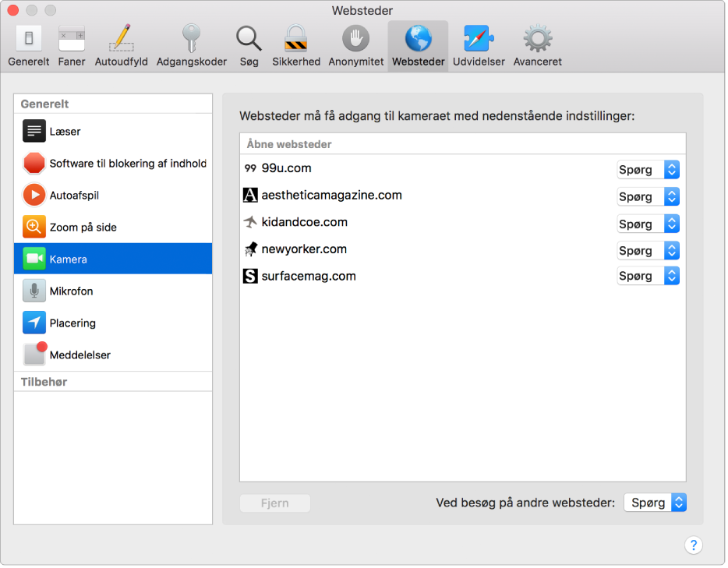The width and height of the screenshot is (728, 568).
Task: Open Avanceret gear icon in toolbar
Action: point(538,38)
